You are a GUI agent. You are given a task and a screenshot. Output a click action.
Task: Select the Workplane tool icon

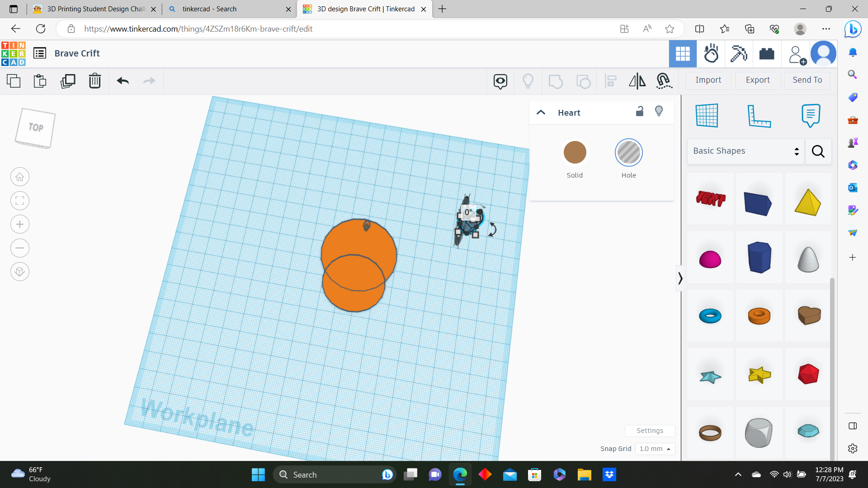pyautogui.click(x=708, y=116)
